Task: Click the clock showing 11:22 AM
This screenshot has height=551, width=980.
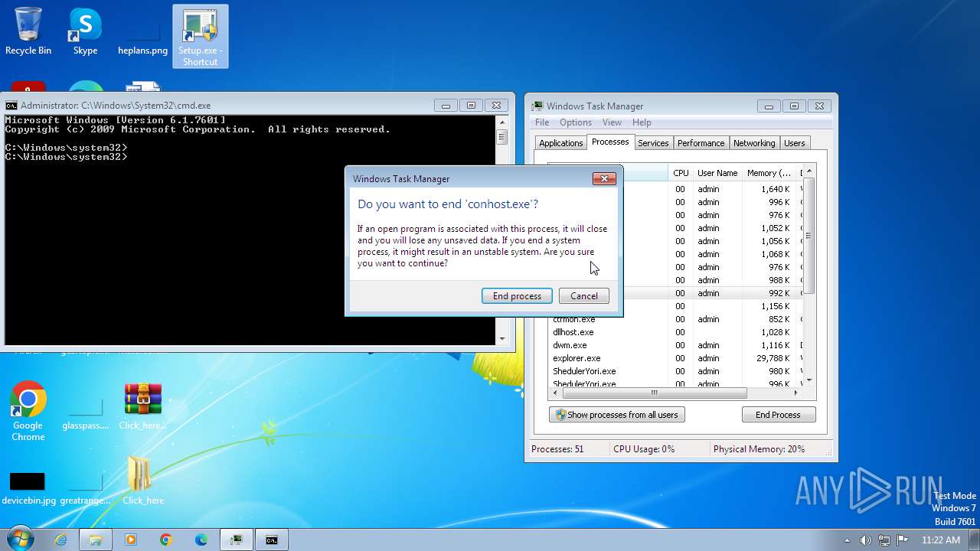Action: (x=940, y=540)
